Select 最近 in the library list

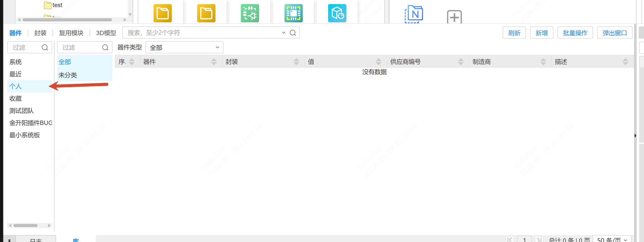(x=30, y=74)
